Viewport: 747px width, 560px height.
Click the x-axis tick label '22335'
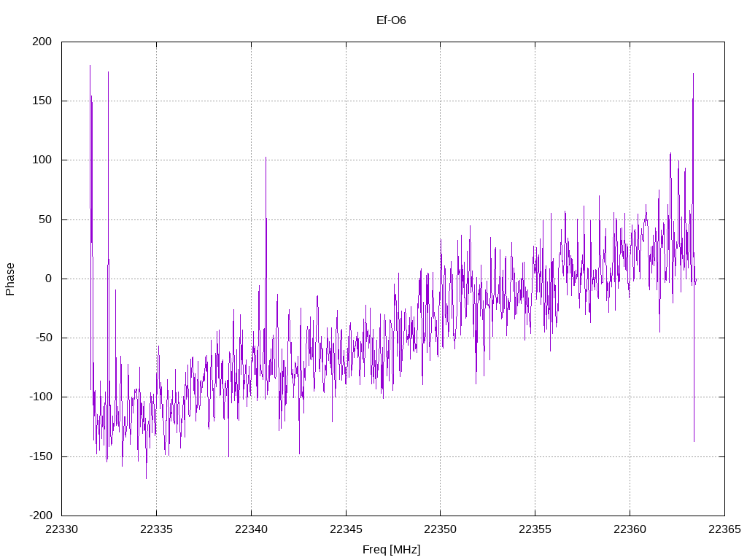[156, 529]
